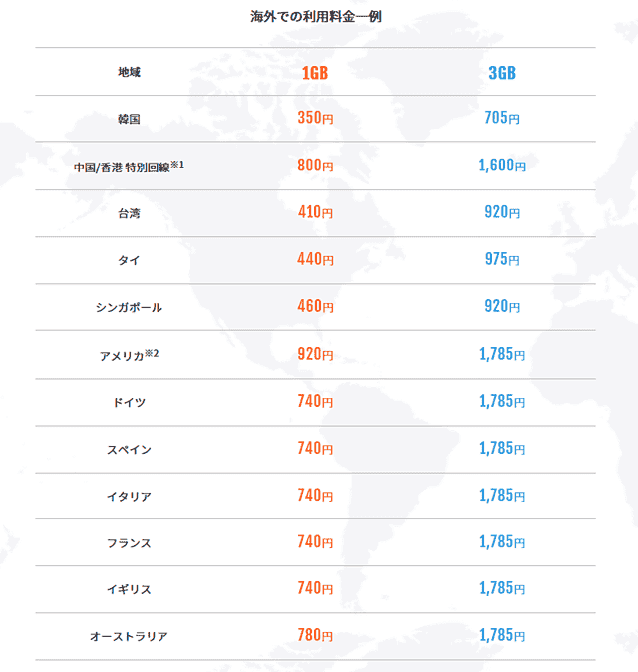Click the タイ region label
Viewport: 638px width, 672px height.
pos(129,260)
